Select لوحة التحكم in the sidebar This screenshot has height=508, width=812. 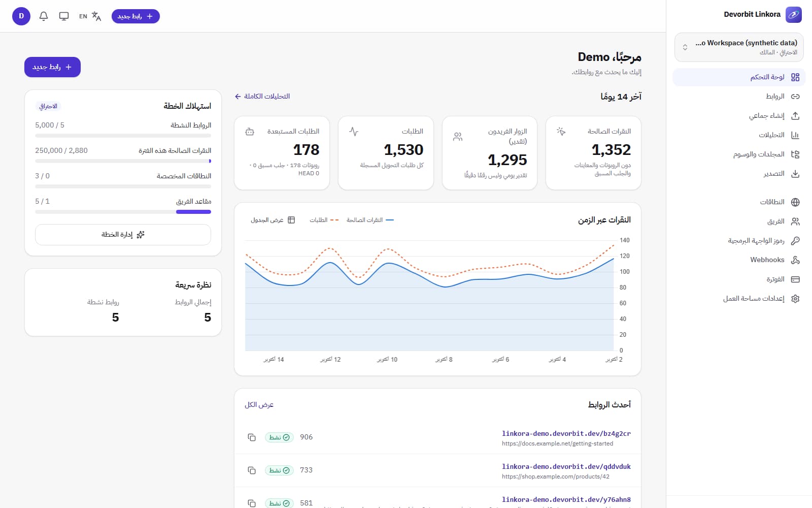click(739, 77)
